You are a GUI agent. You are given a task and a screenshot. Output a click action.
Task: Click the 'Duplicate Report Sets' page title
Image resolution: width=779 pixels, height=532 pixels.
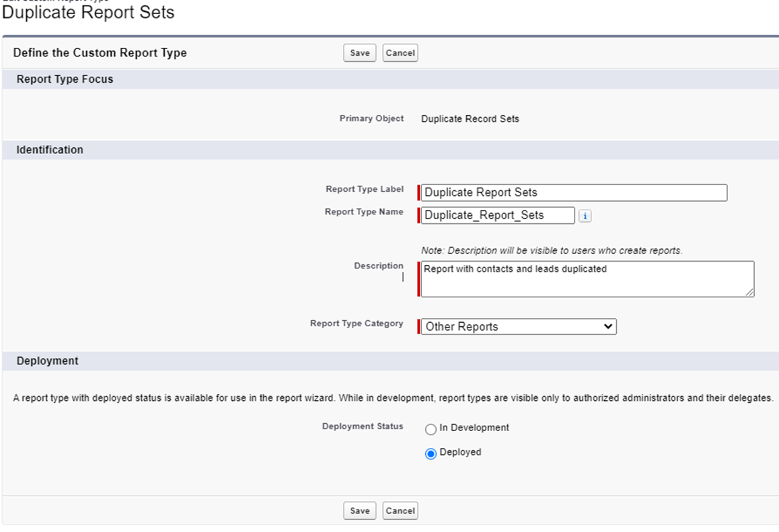[88, 12]
